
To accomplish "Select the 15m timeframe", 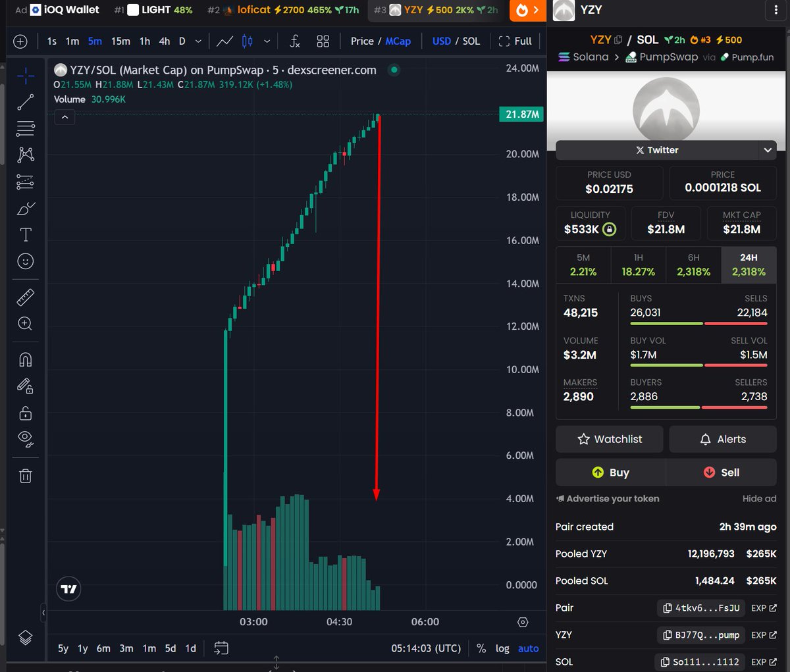I will (120, 41).
